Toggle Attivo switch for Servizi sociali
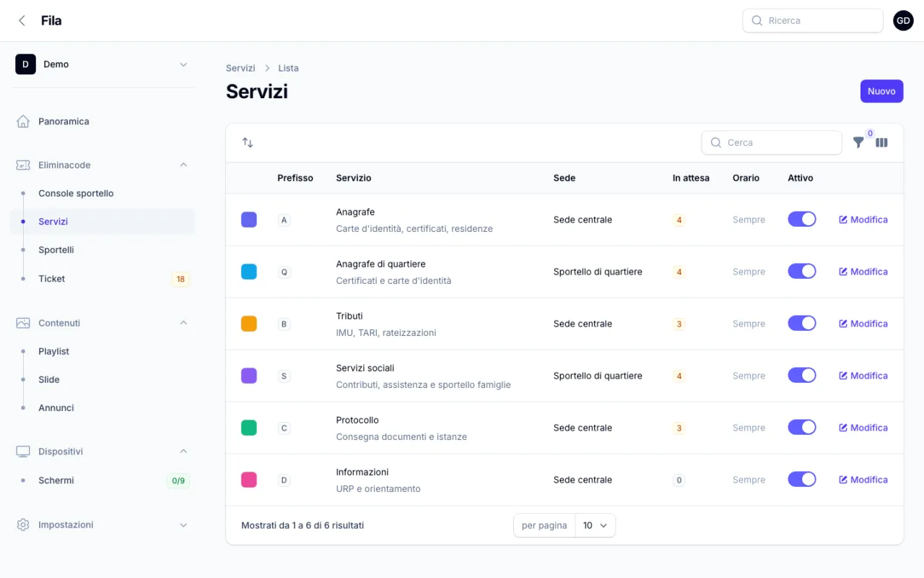 pyautogui.click(x=802, y=375)
